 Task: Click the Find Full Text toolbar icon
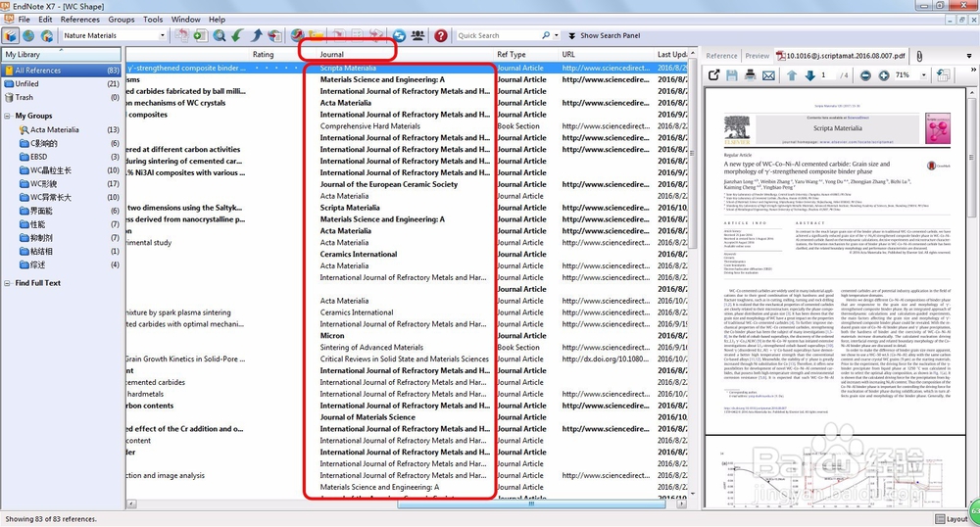(x=275, y=35)
